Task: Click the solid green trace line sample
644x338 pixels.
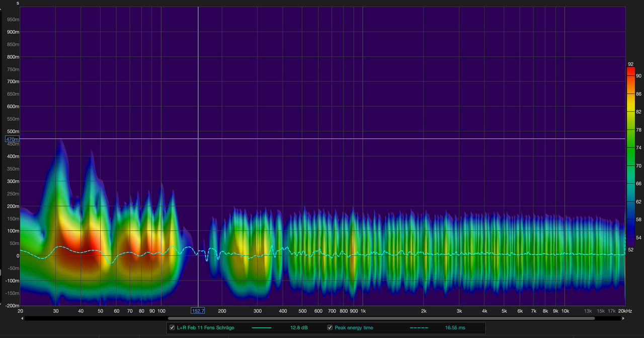Action: coord(261,327)
